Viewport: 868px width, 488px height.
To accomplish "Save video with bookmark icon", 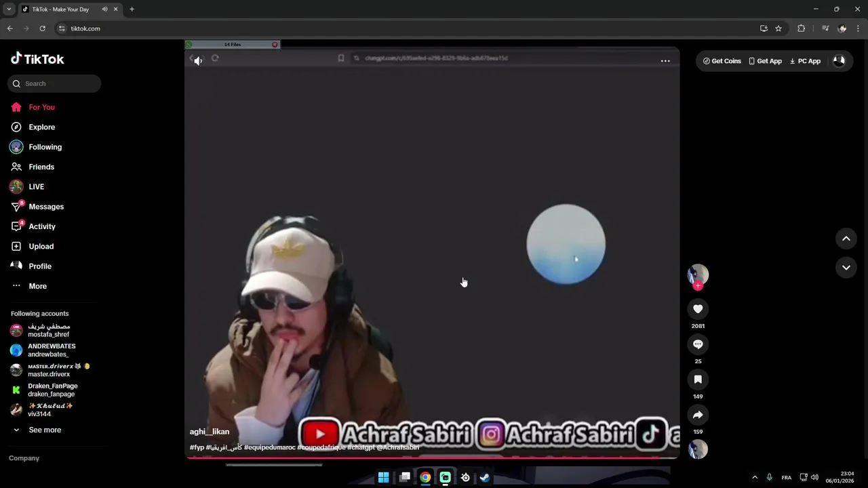I will coord(698,380).
